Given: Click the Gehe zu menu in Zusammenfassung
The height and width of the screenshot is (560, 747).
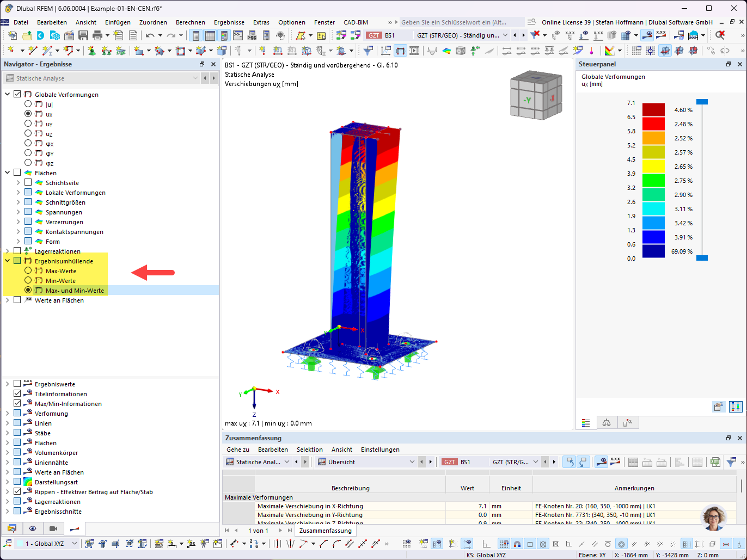Looking at the screenshot, I should pyautogui.click(x=238, y=450).
